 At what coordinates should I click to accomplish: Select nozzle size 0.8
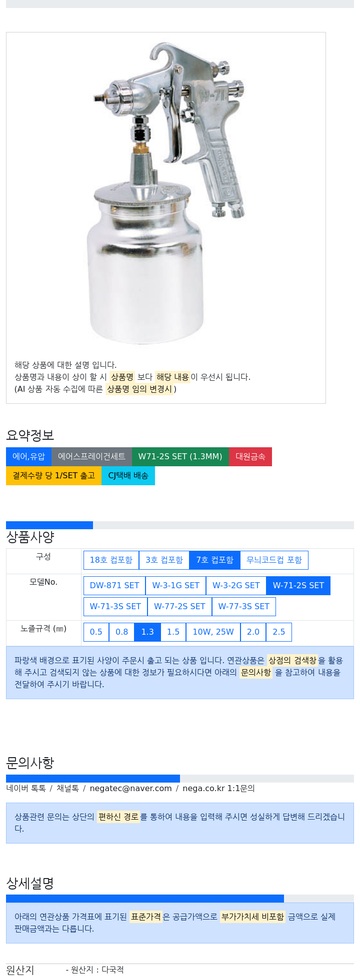121,632
